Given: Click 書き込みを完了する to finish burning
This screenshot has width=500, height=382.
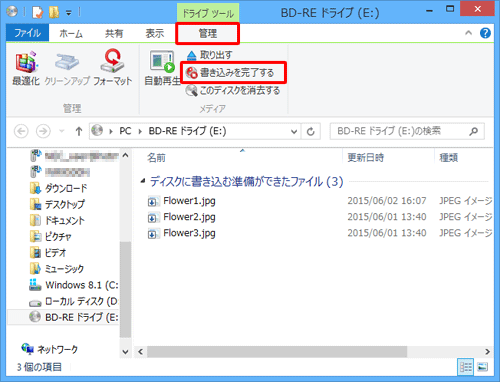Looking at the screenshot, I should (231, 73).
